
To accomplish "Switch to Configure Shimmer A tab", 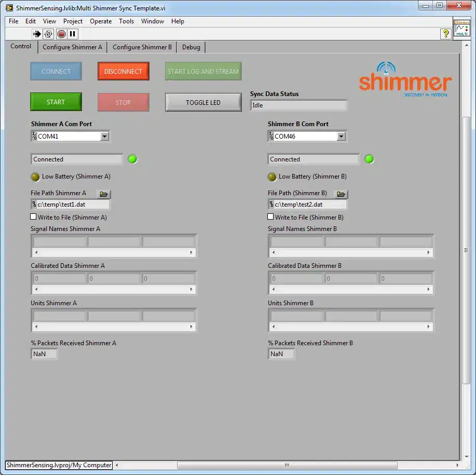I will click(x=72, y=47).
